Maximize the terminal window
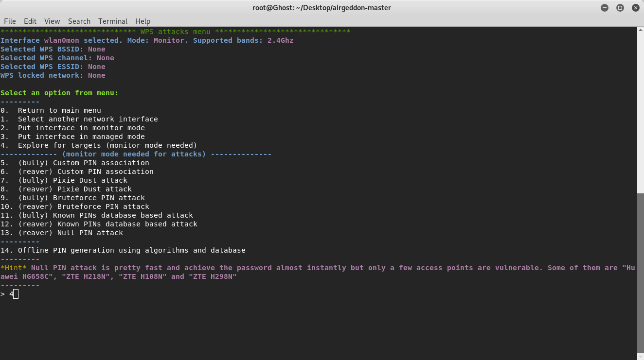 (x=620, y=8)
